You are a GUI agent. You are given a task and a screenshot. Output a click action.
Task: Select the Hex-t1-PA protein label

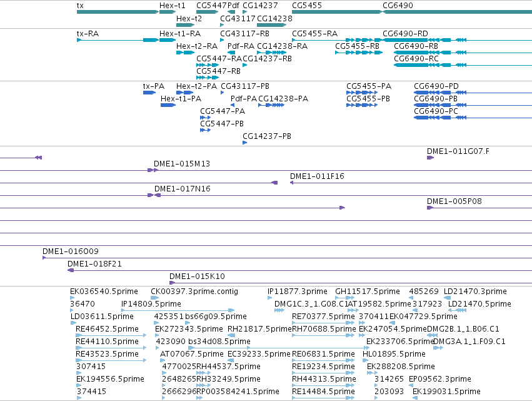point(181,98)
